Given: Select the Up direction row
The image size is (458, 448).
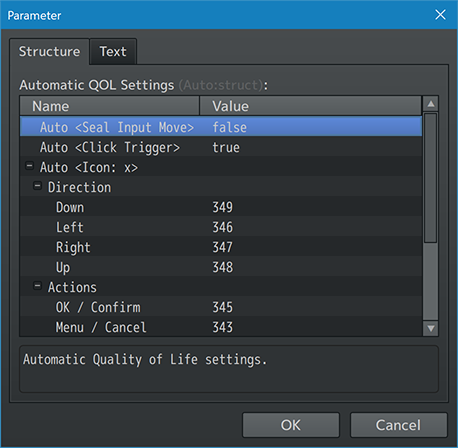Looking at the screenshot, I should [221, 266].
